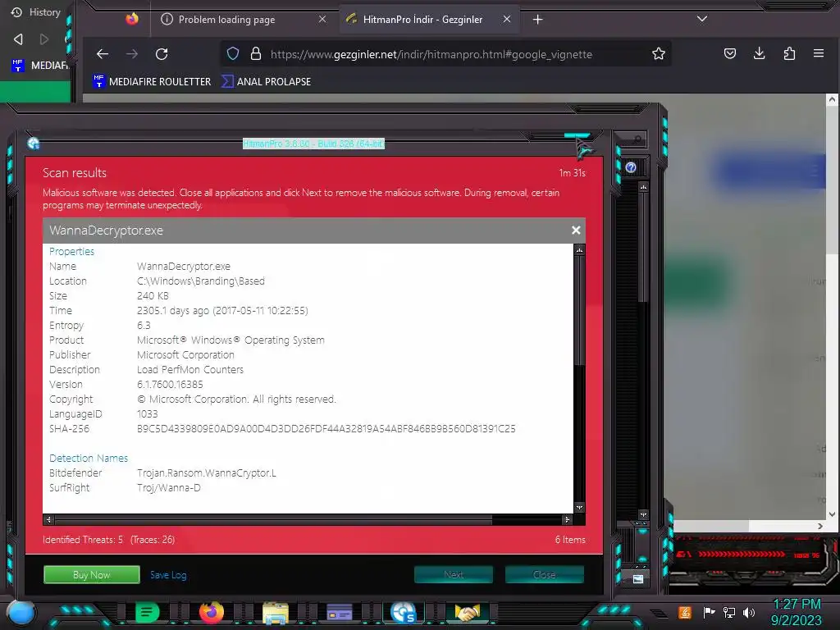Screen dimensions: 840x630
Task: Click the details panel vertical scrollbar thumb
Action: point(579,311)
